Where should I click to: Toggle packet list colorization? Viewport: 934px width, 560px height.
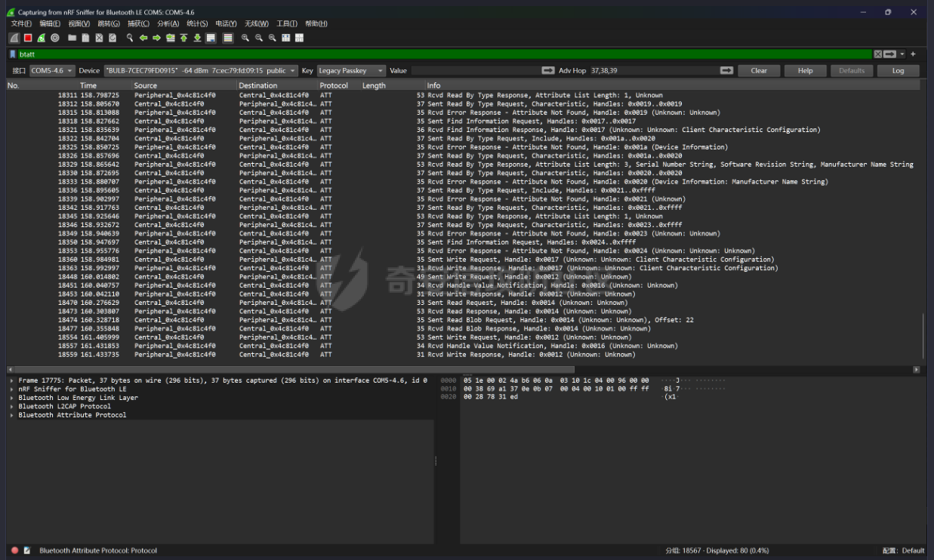click(x=228, y=38)
